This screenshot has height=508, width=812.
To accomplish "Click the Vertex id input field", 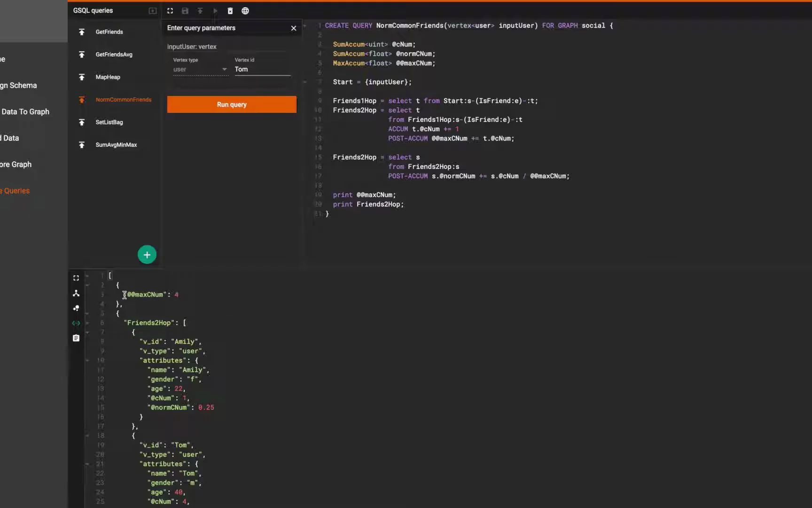I will [262, 70].
